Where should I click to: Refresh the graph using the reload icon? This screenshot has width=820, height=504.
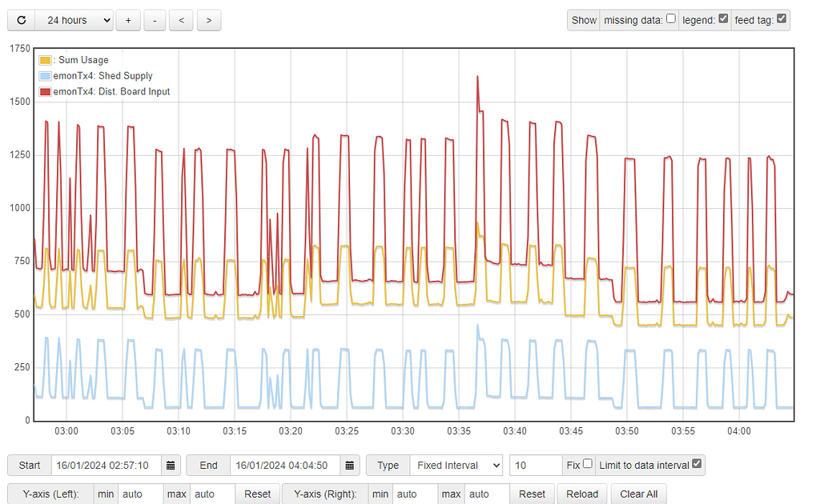click(21, 20)
